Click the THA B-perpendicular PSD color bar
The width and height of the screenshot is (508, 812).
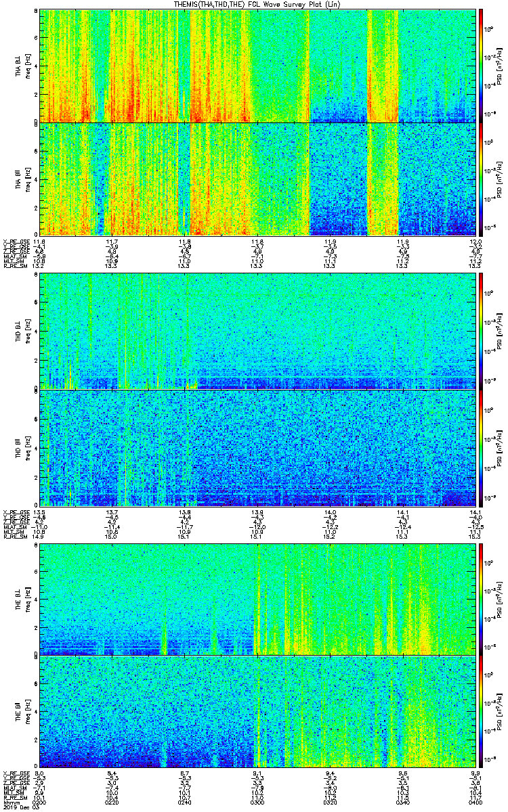tap(481, 66)
